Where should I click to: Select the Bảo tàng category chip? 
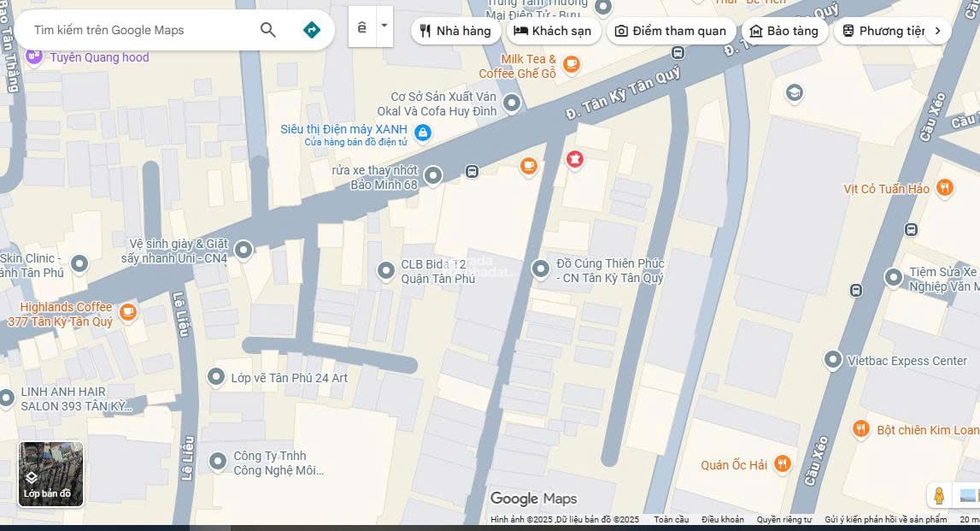coord(784,30)
